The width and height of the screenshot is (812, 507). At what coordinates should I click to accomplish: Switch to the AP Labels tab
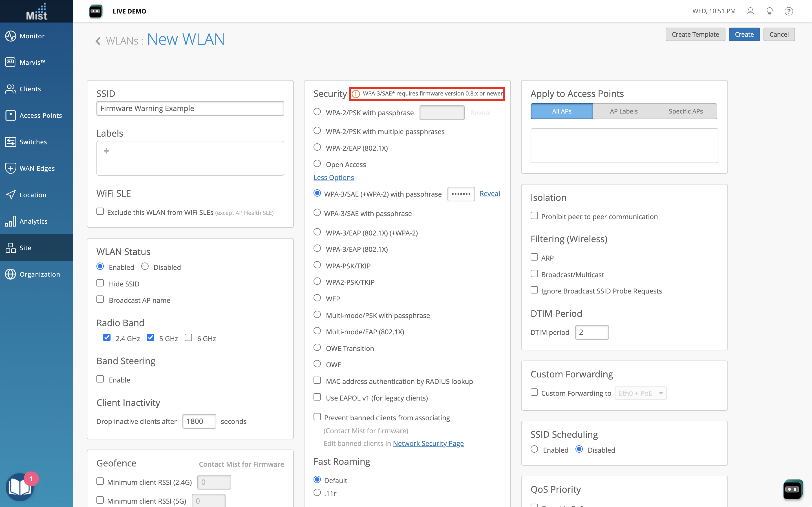coord(623,111)
